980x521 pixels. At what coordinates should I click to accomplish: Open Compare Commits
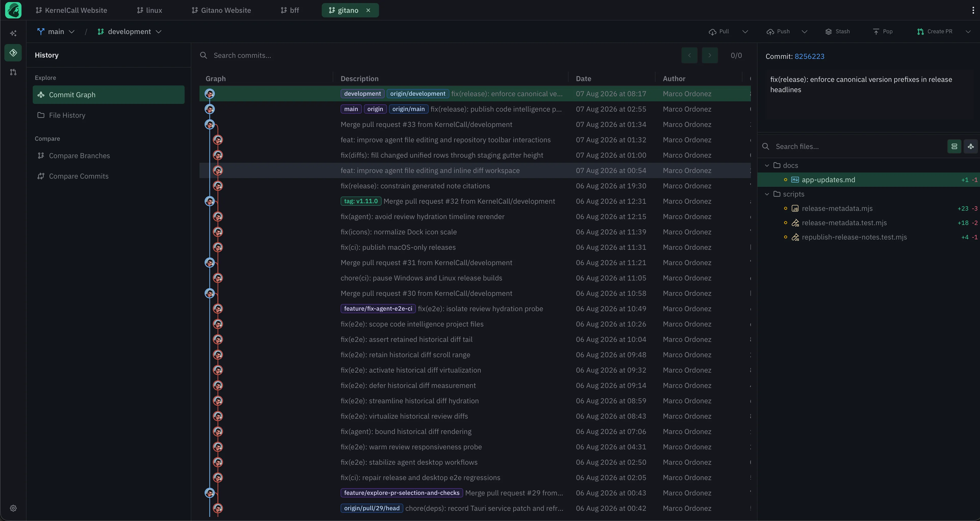coord(108,176)
